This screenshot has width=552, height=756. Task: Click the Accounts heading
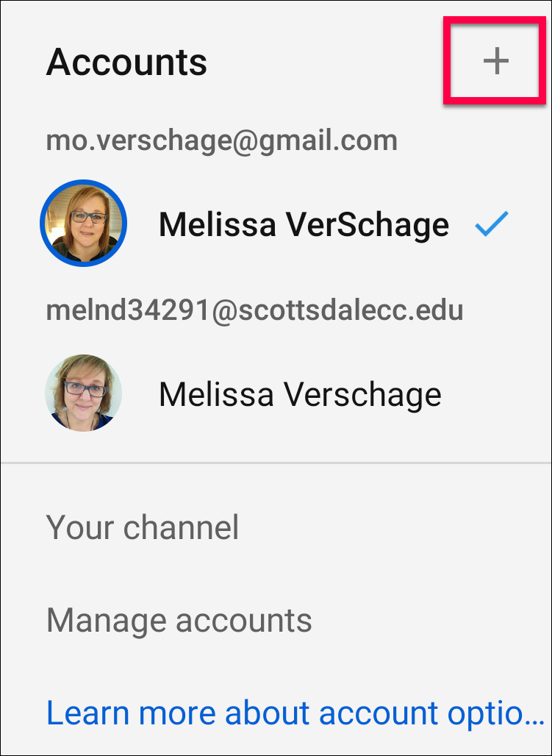point(126,63)
